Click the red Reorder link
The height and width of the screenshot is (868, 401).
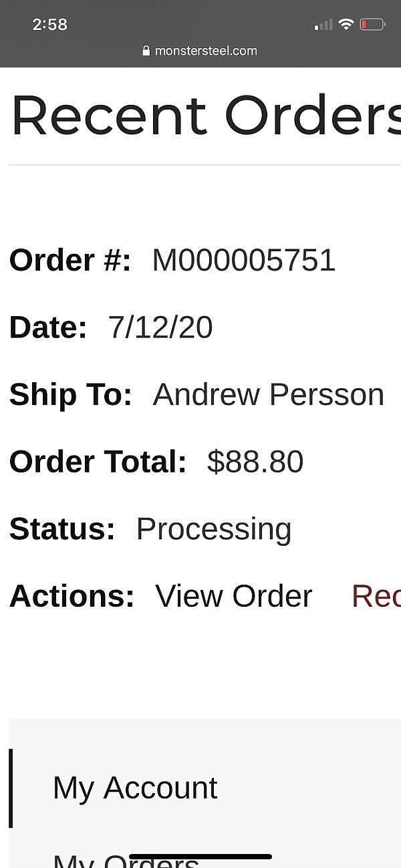click(376, 596)
